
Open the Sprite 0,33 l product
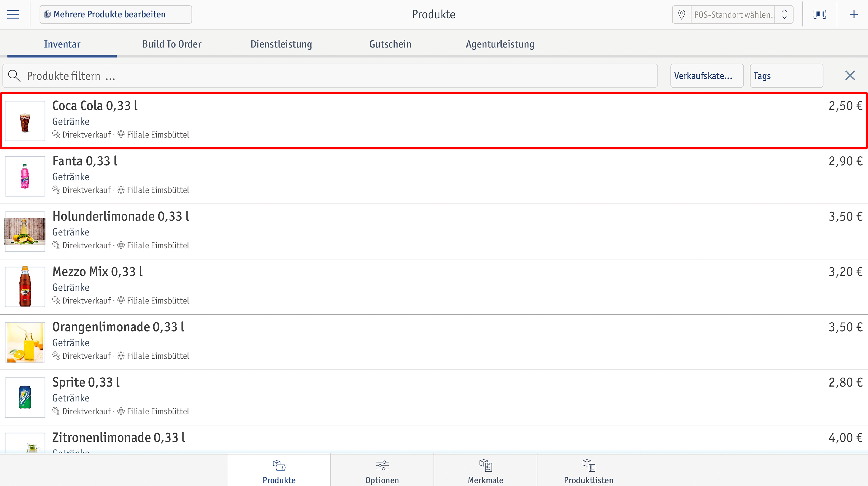pyautogui.click(x=434, y=397)
